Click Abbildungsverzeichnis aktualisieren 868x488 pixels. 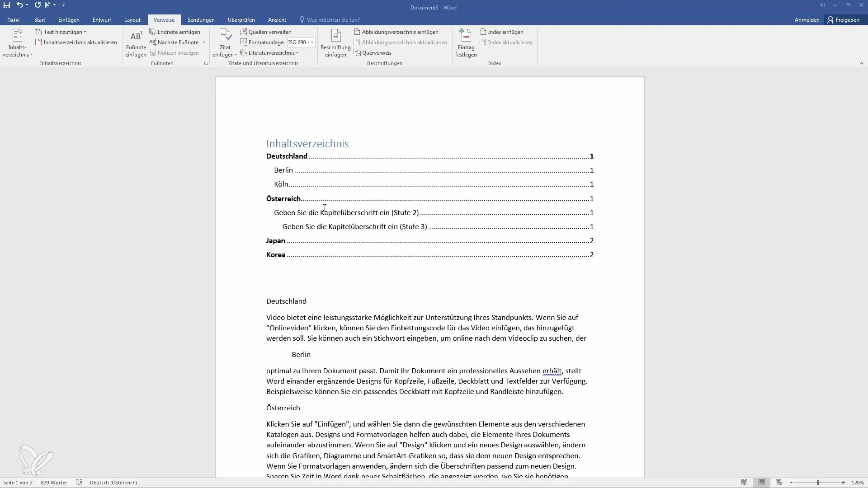[x=400, y=42]
